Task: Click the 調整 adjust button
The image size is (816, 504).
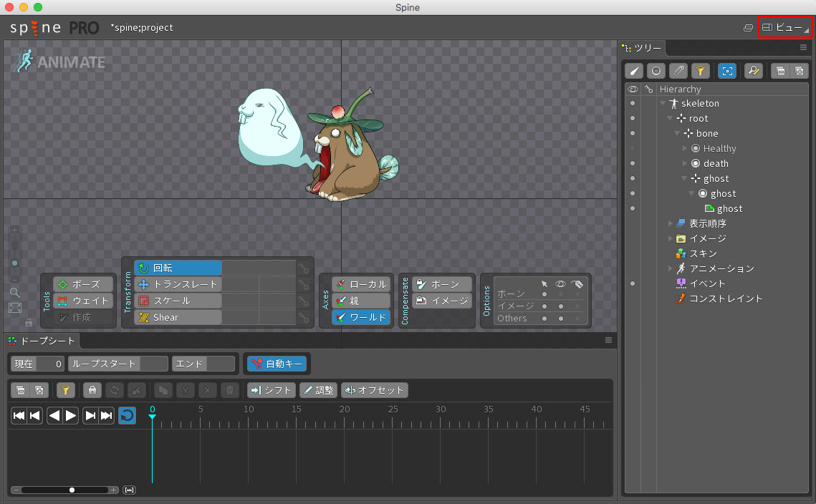Action: click(319, 390)
